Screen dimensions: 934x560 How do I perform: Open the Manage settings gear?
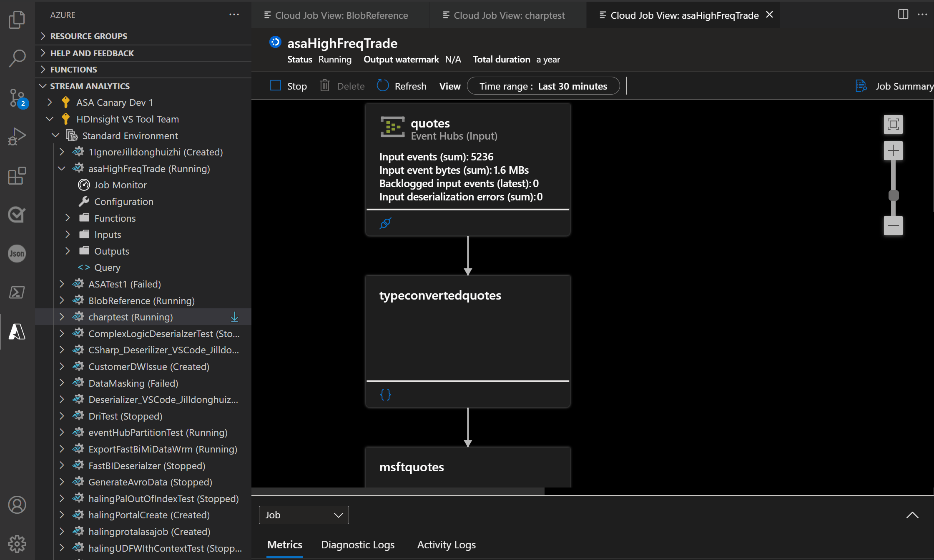pyautogui.click(x=17, y=543)
